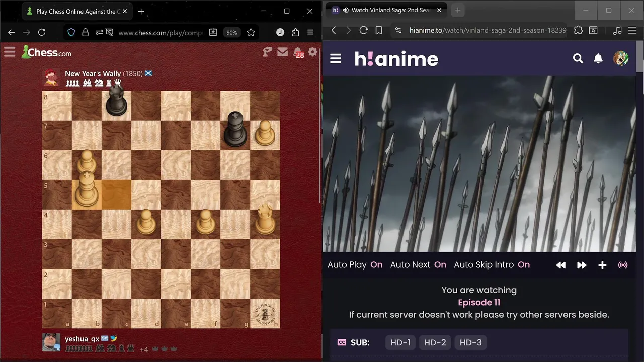Select SUB server HD-2

pos(435,342)
